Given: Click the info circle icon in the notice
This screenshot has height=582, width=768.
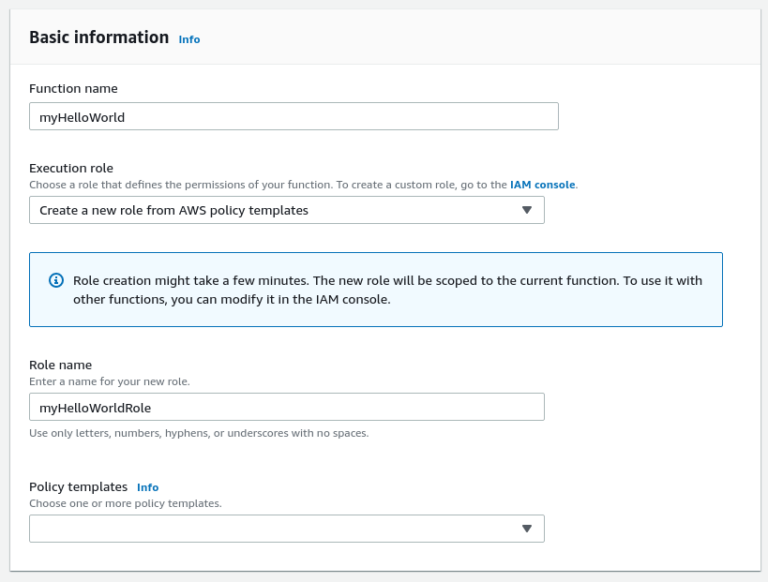Looking at the screenshot, I should pos(56,280).
